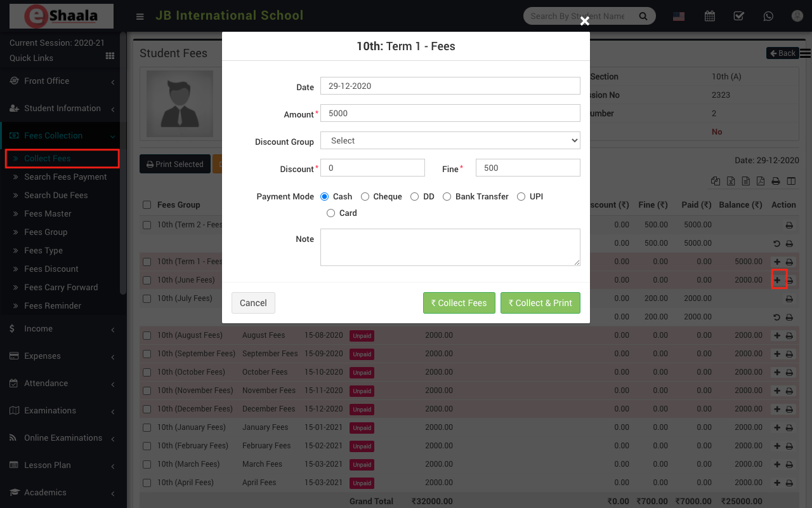Click the US flag language icon
The image size is (812, 508).
[x=679, y=17]
